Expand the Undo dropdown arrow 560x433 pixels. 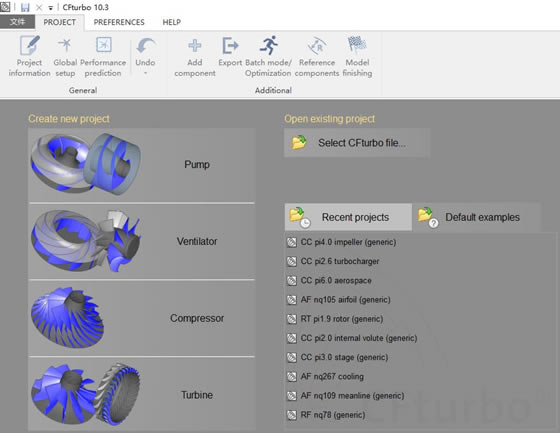pos(145,73)
